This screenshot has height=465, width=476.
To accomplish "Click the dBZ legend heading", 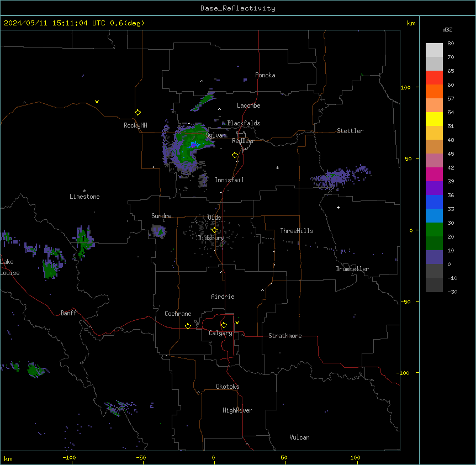I will (447, 29).
